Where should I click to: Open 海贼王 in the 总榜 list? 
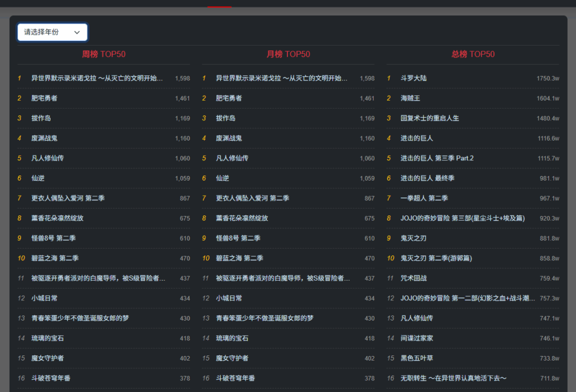(x=410, y=98)
